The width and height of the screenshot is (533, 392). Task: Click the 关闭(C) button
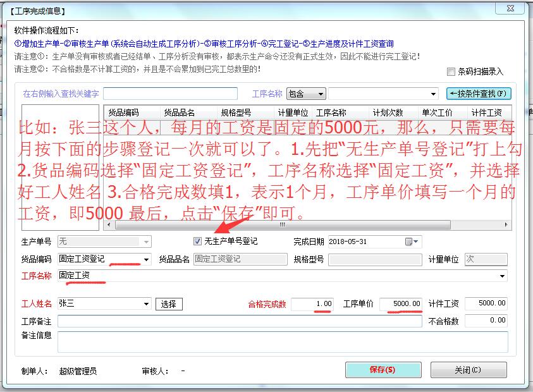pyautogui.click(x=469, y=370)
